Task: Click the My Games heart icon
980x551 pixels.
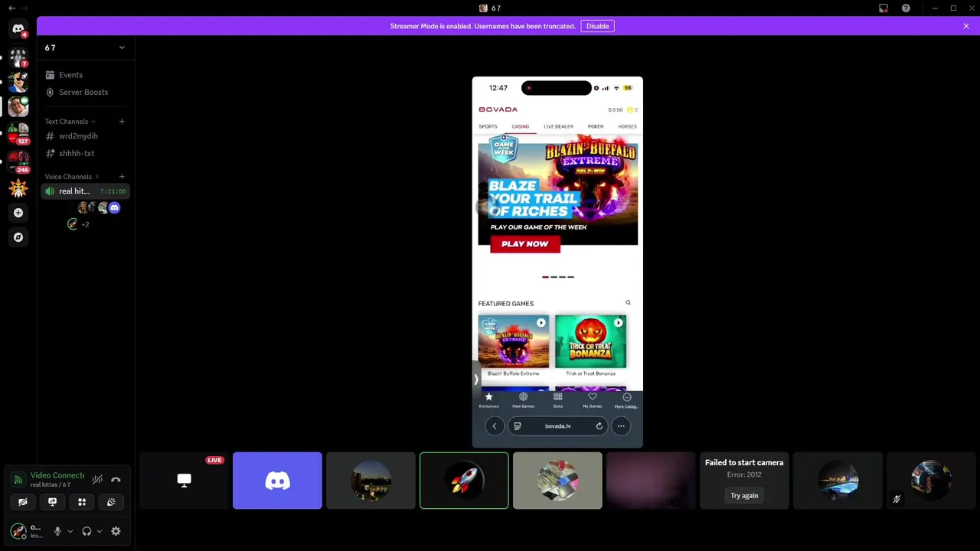Action: [x=593, y=400]
